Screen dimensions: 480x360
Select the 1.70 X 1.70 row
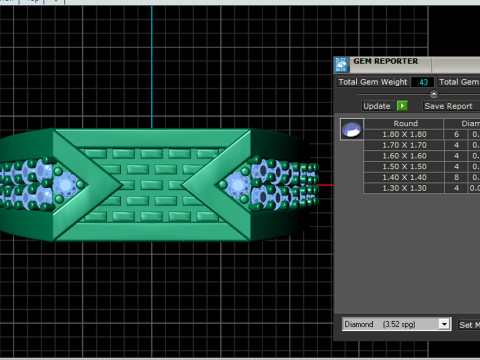(422, 145)
